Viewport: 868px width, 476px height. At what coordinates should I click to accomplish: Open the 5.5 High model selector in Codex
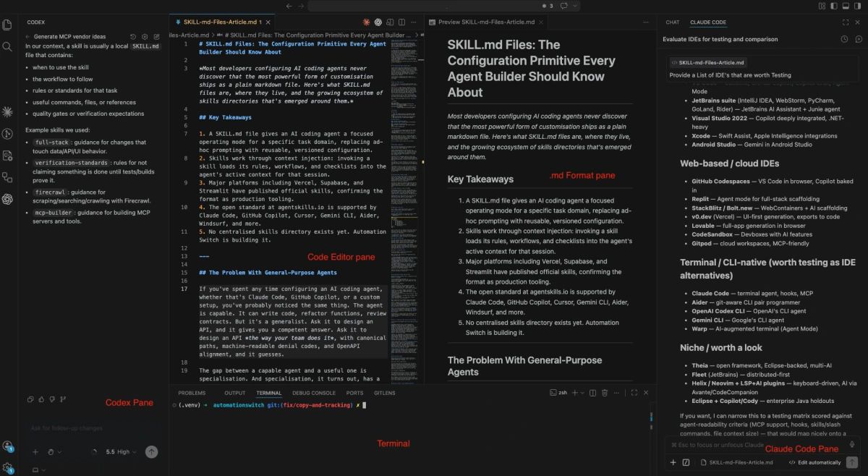tap(120, 451)
